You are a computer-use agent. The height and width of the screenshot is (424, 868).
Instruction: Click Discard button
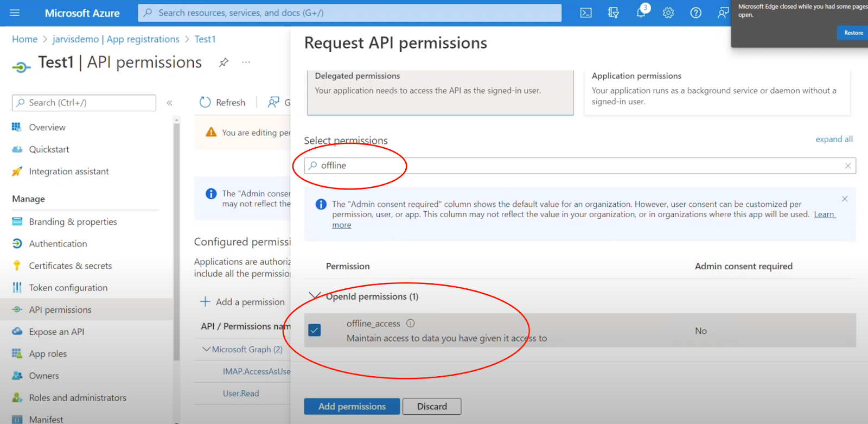(432, 406)
